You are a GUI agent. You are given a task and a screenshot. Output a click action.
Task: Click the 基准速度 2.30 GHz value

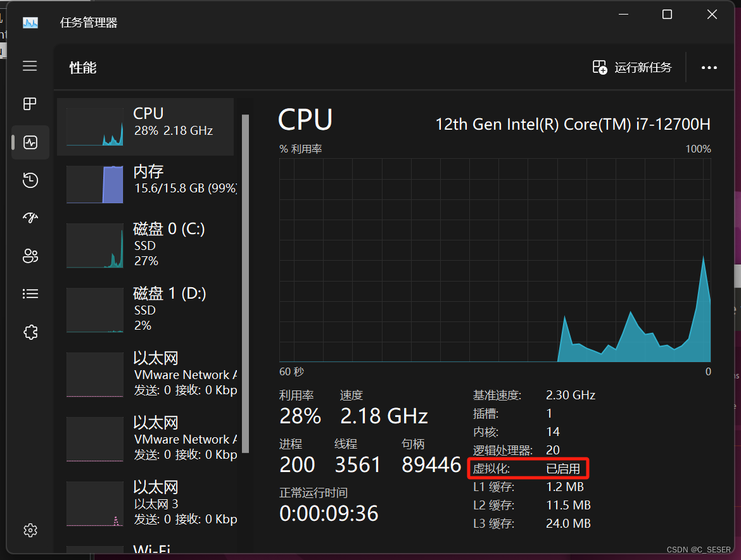(x=571, y=395)
